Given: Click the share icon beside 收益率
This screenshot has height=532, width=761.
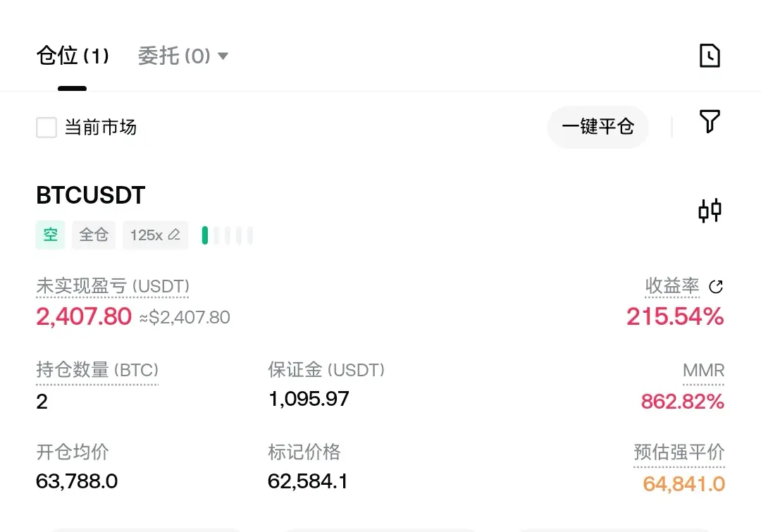Looking at the screenshot, I should [x=716, y=286].
